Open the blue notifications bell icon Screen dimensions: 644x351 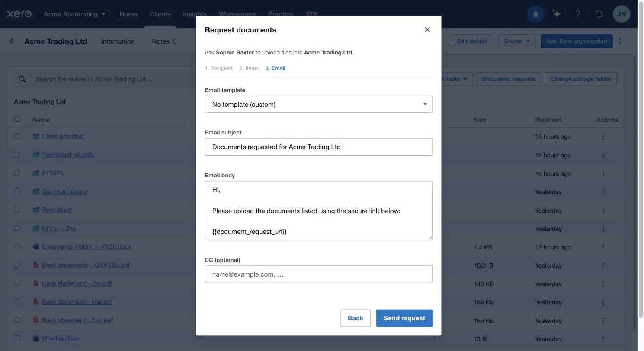point(535,14)
